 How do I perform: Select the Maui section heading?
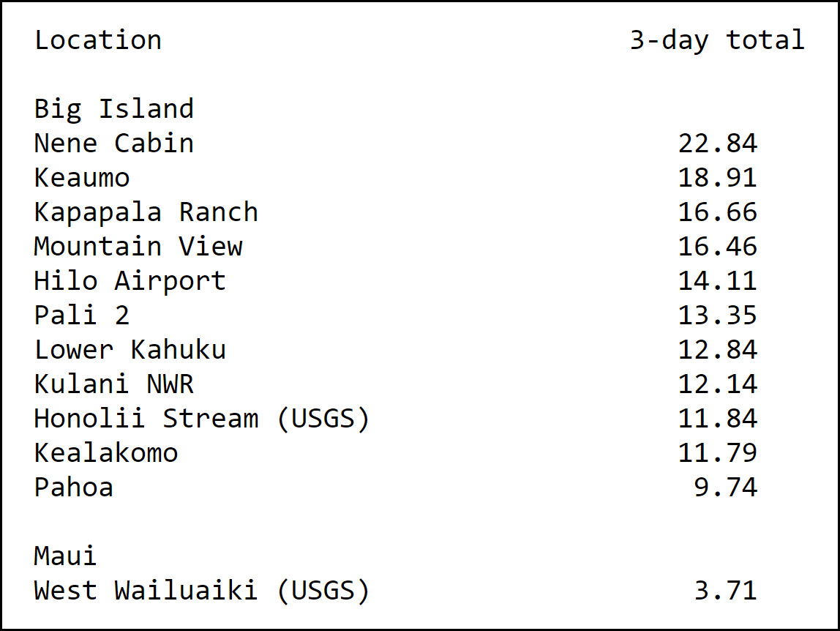click(65, 556)
